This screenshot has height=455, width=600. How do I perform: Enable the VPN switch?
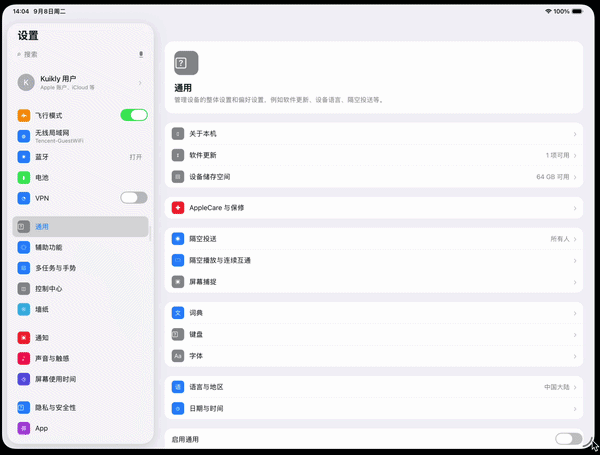click(134, 198)
